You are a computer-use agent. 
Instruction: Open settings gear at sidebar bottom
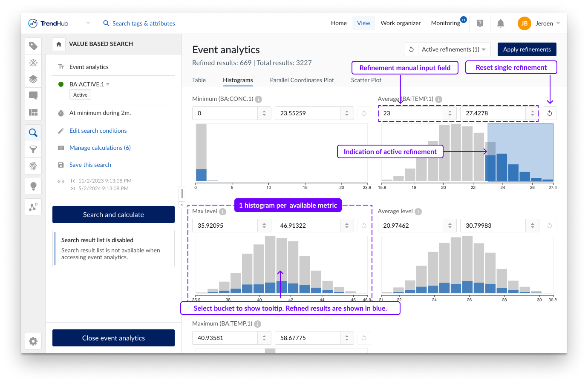pyautogui.click(x=33, y=341)
